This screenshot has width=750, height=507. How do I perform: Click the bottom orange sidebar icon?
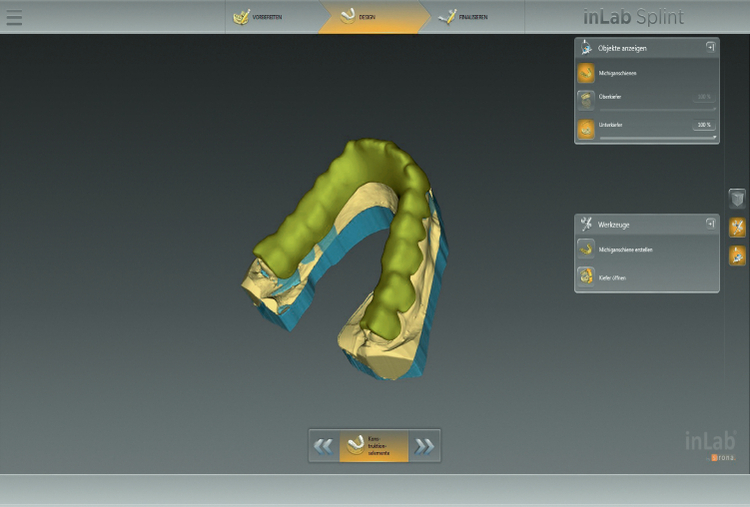737,255
